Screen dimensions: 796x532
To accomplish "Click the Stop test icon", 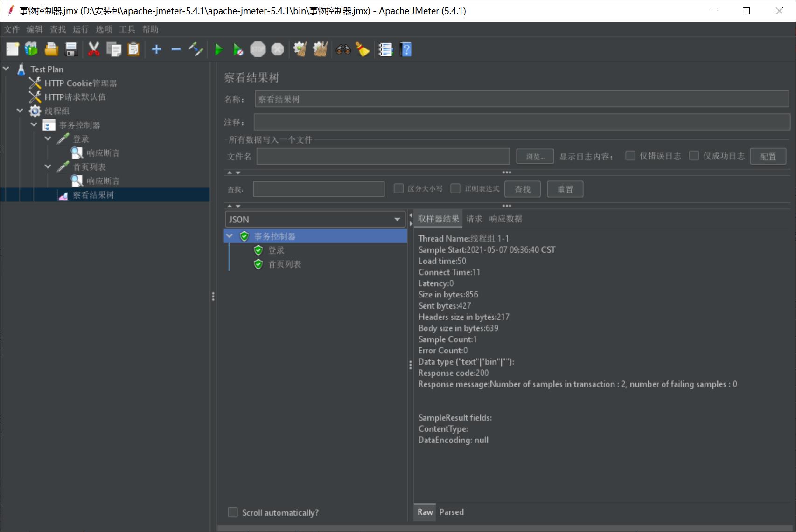I will tap(258, 49).
